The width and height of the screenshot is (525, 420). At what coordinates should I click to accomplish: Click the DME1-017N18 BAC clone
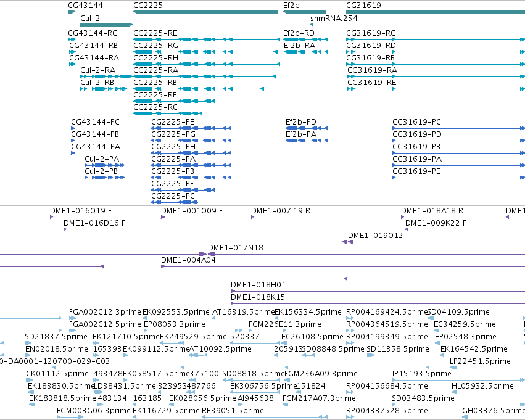[366, 254]
